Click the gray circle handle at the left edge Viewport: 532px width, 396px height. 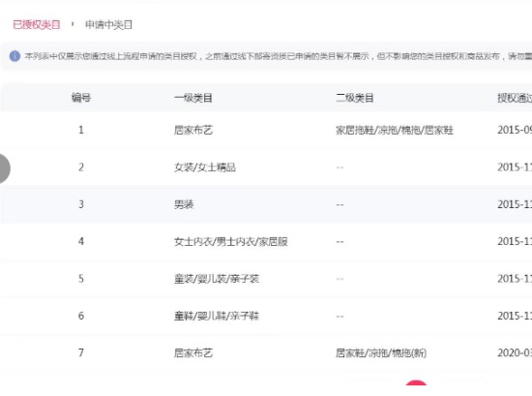point(4,168)
